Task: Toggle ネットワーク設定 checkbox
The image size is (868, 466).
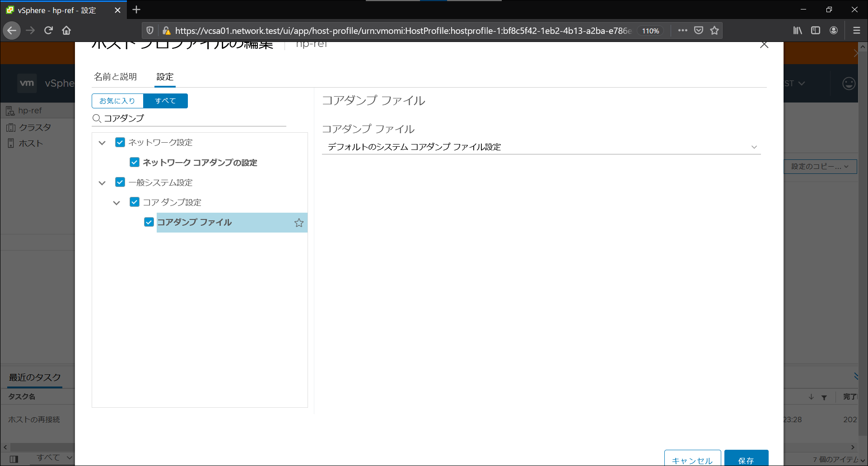Action: pos(120,142)
